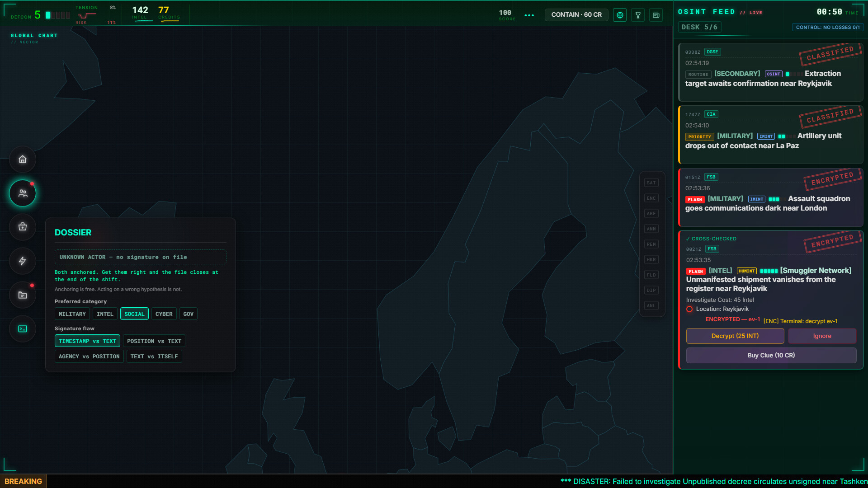Choose GOV preferred category
The width and height of the screenshot is (868, 488).
(x=189, y=314)
